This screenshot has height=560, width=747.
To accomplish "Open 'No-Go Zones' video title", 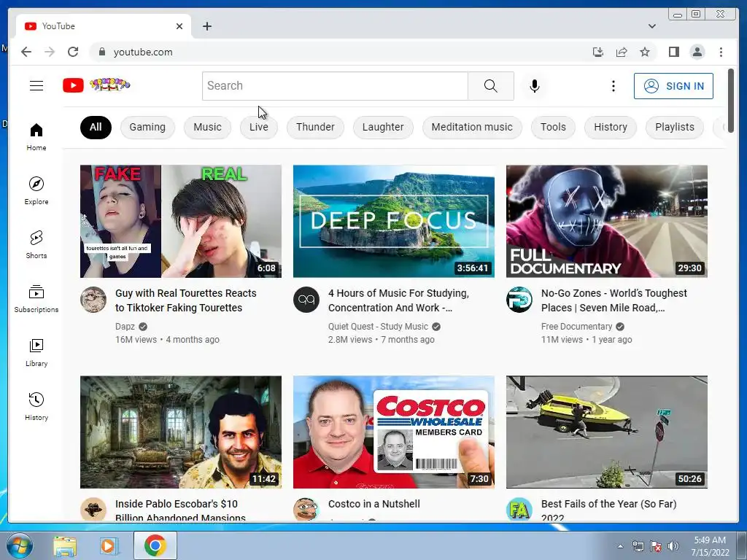I will [614, 300].
